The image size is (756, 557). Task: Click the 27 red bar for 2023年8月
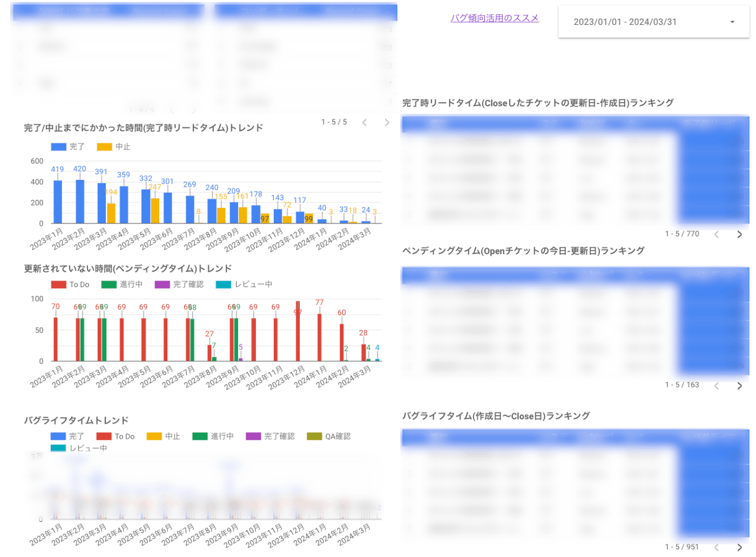pyautogui.click(x=210, y=353)
